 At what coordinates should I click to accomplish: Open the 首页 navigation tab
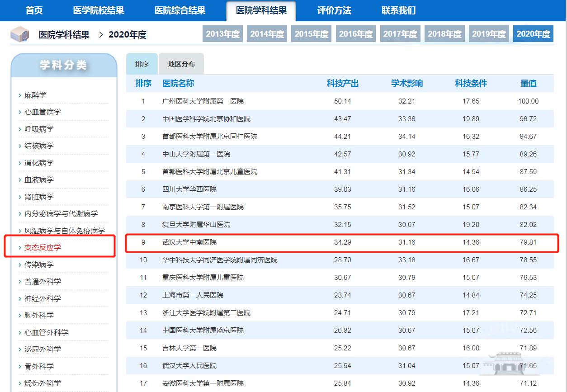tap(34, 10)
